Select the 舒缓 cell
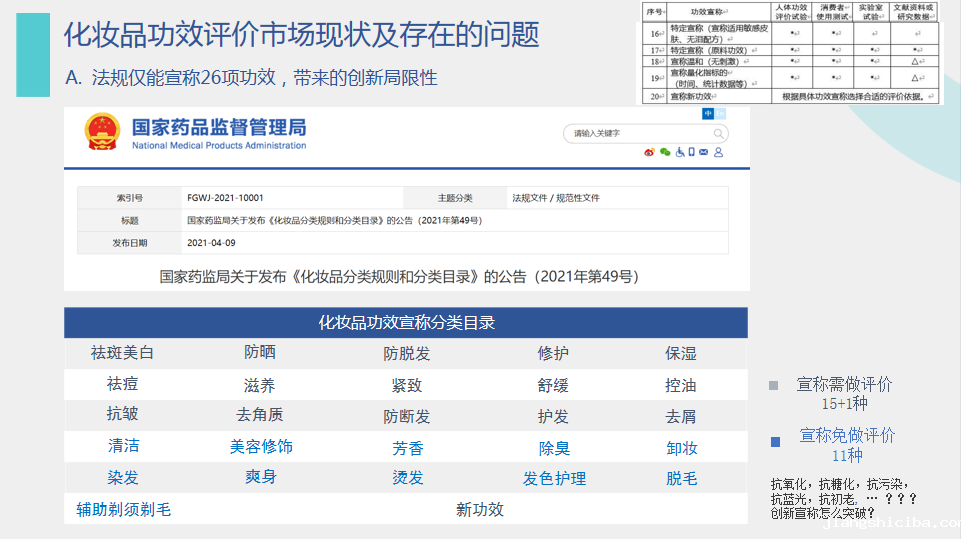This screenshot has width=961, height=539. coord(553,386)
